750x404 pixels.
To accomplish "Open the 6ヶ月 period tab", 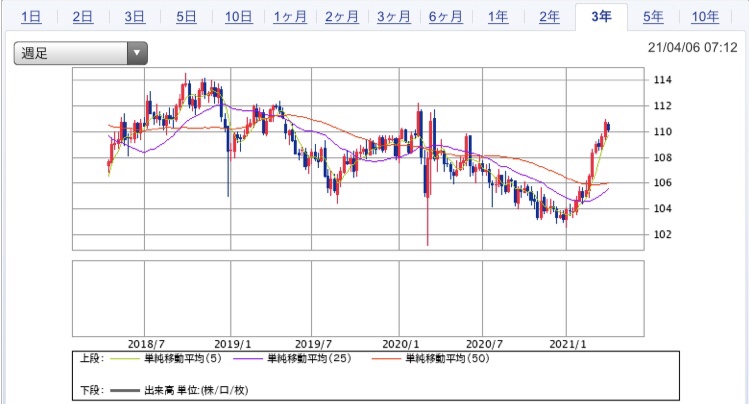I will 446,17.
